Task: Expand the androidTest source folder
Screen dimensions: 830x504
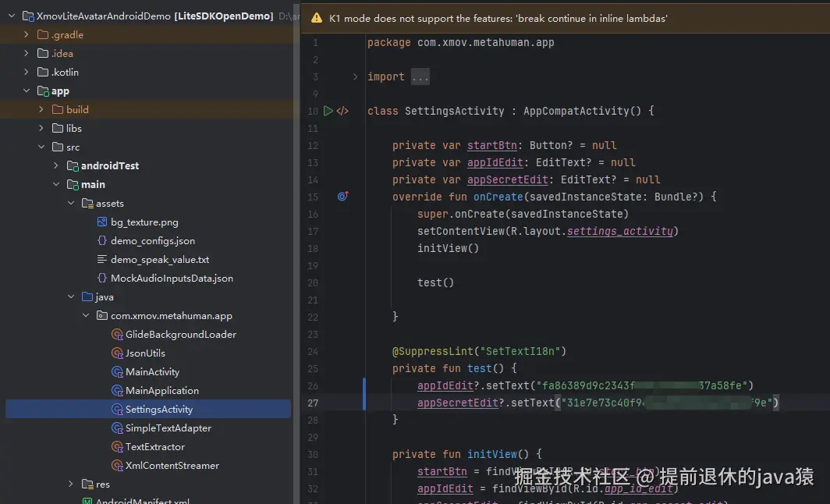Action: click(x=56, y=166)
